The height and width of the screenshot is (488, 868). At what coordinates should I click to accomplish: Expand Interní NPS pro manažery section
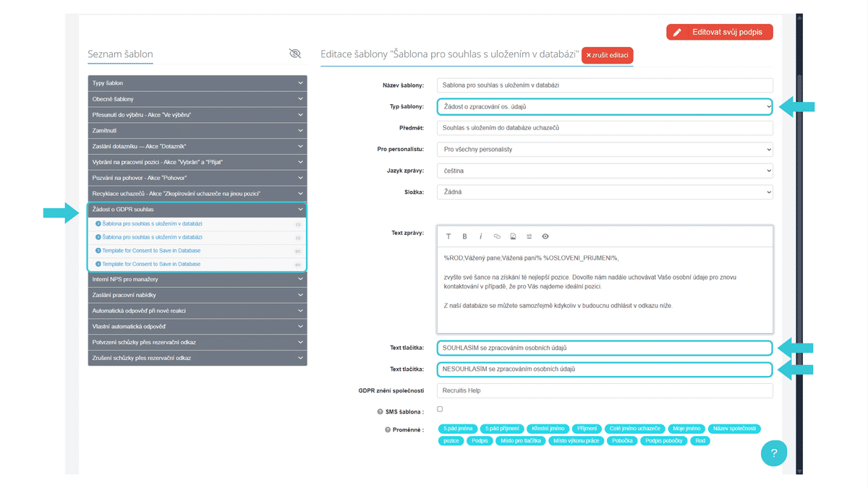(x=197, y=279)
